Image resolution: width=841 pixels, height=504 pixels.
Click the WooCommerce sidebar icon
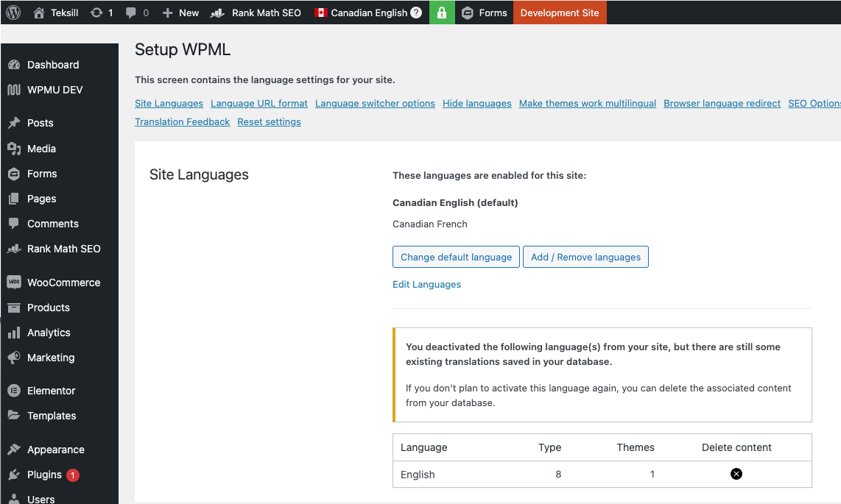(14, 282)
